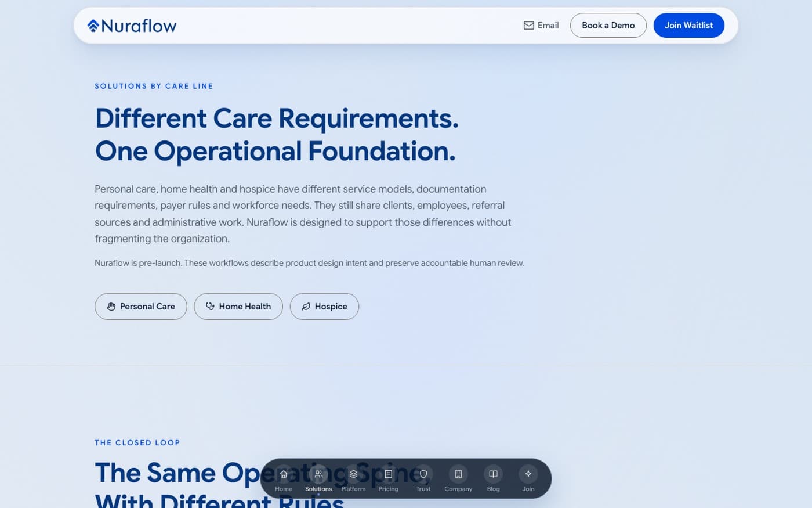This screenshot has width=812, height=508.
Task: Click the Nuraflow logo
Action: click(132, 26)
